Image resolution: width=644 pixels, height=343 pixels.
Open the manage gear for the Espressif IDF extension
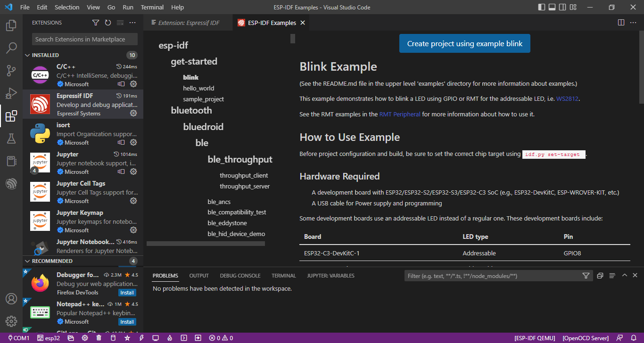133,113
